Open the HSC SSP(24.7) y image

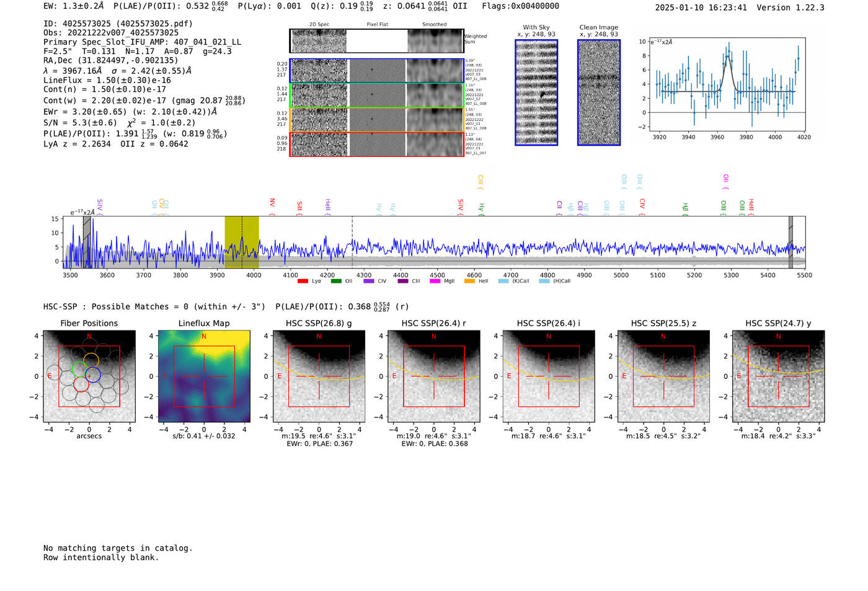[x=778, y=376]
